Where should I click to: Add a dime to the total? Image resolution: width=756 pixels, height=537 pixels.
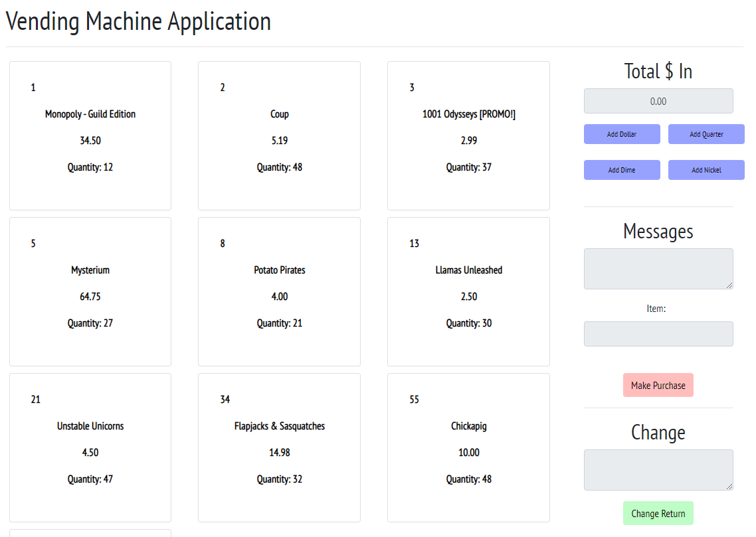point(622,170)
